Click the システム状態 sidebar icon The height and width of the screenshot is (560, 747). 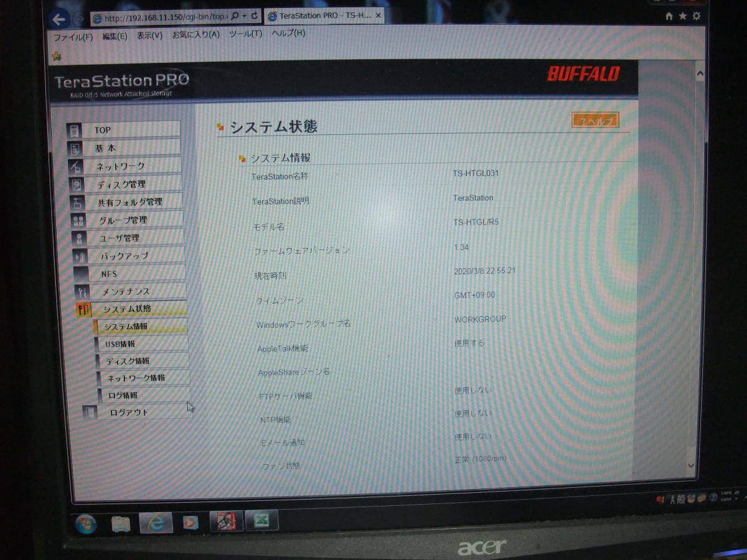(x=83, y=309)
